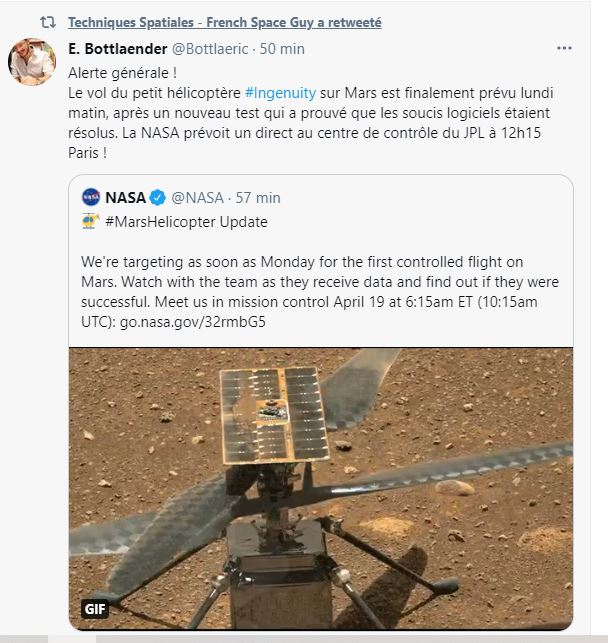The height and width of the screenshot is (643, 608).
Task: Click the #Ingenuity hashtag
Action: point(280,93)
